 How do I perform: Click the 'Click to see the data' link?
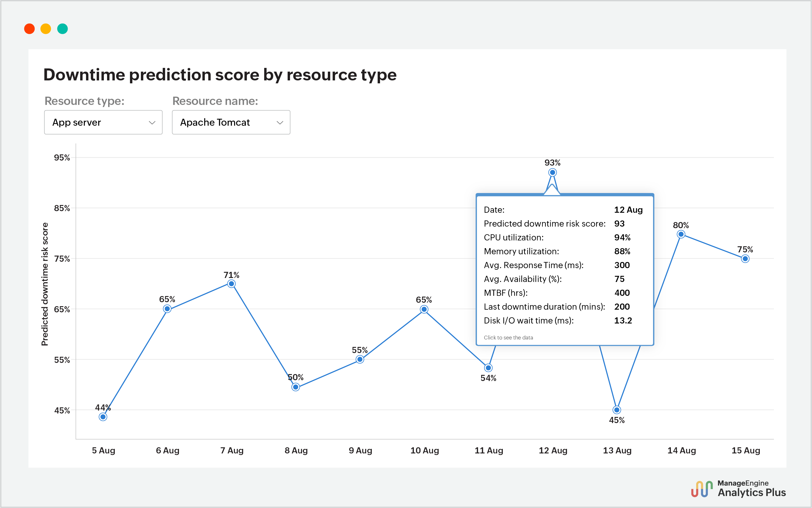click(x=509, y=337)
